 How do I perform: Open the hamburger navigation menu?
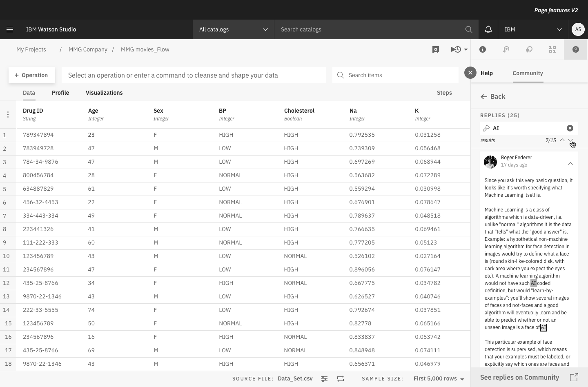(x=10, y=29)
